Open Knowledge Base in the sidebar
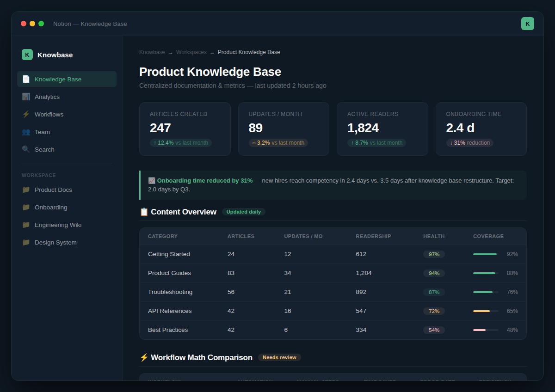 pos(67,79)
